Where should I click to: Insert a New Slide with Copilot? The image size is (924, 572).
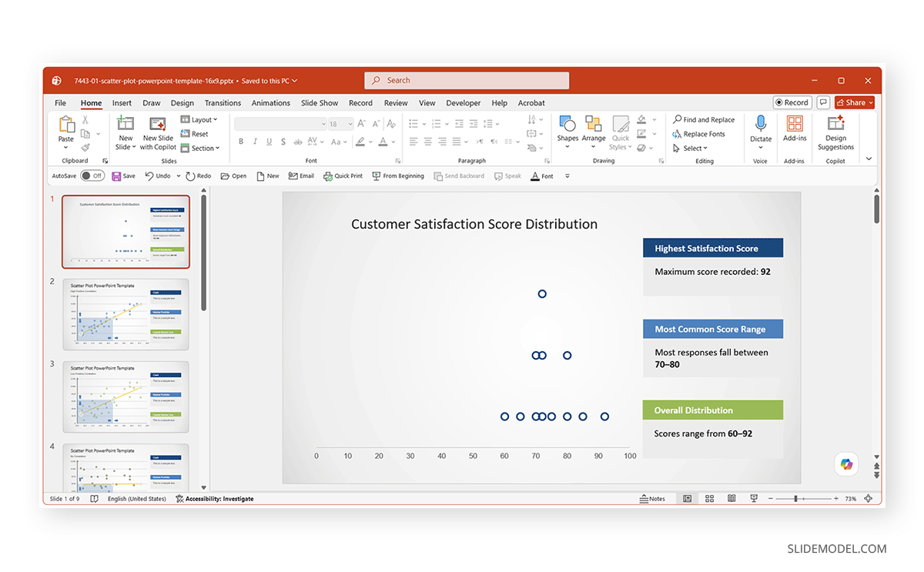pyautogui.click(x=158, y=133)
